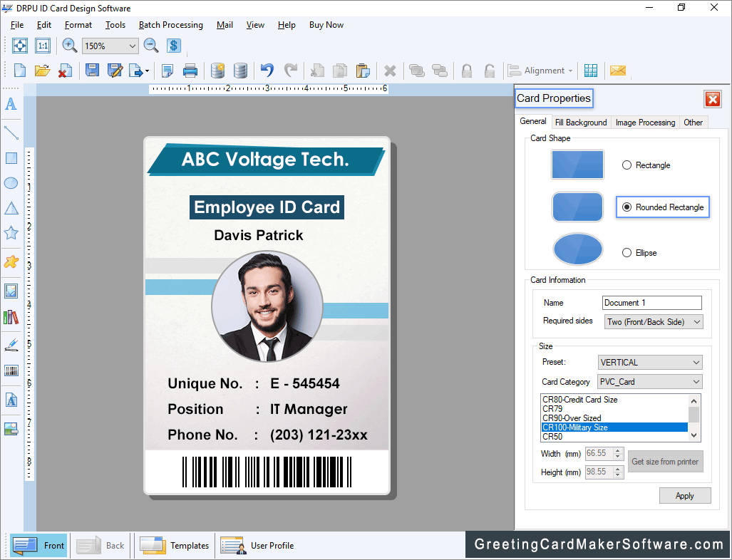
Task: Select CR79 in the size list
Action: pos(614,409)
